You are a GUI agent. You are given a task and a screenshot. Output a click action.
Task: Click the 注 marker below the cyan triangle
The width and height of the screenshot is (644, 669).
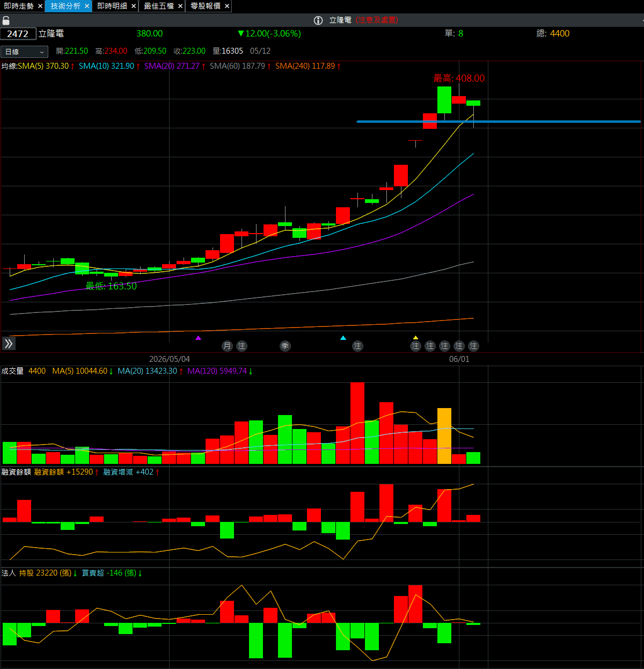click(x=357, y=346)
